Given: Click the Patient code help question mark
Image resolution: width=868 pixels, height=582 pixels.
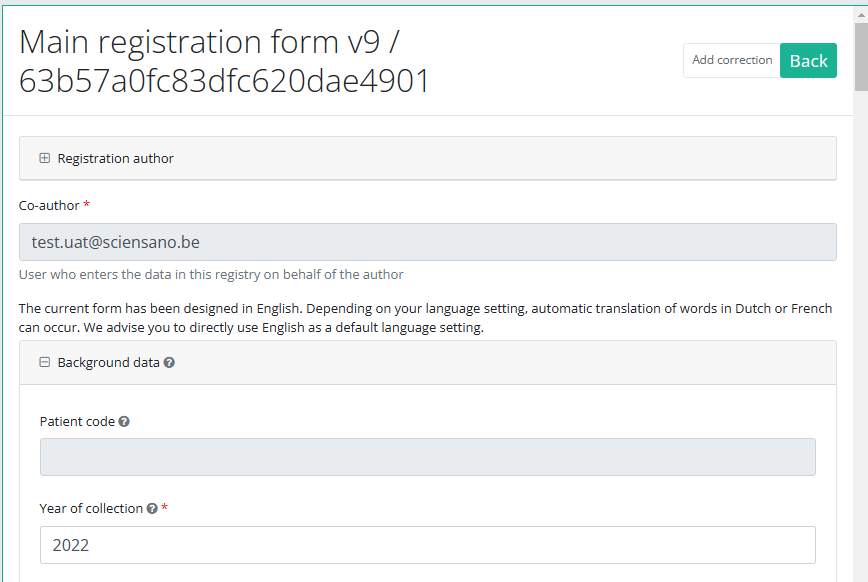Looking at the screenshot, I should [x=124, y=422].
